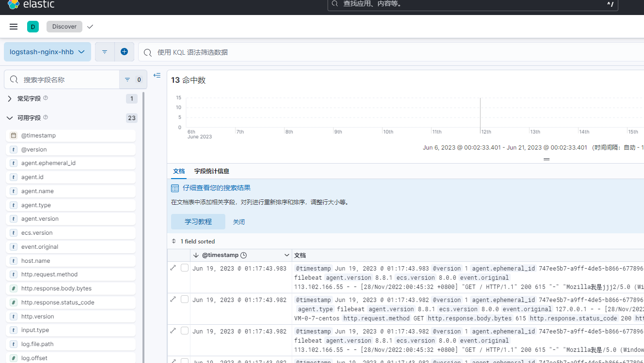The height and width of the screenshot is (363, 644).
Task: Click the add filter plus icon
Action: coord(125,52)
